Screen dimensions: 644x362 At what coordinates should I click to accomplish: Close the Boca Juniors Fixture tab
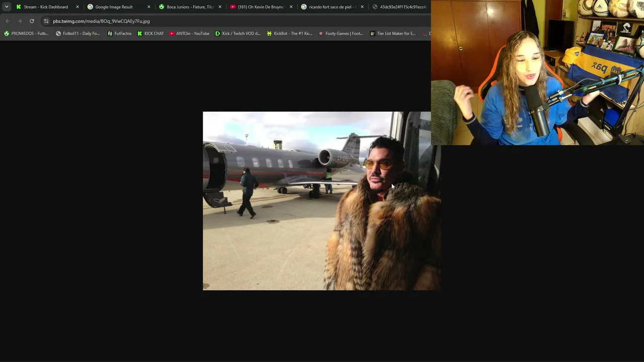[220, 7]
